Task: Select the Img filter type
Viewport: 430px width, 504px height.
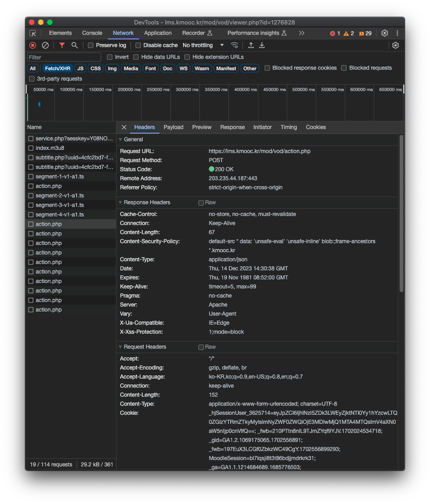Action: point(112,68)
